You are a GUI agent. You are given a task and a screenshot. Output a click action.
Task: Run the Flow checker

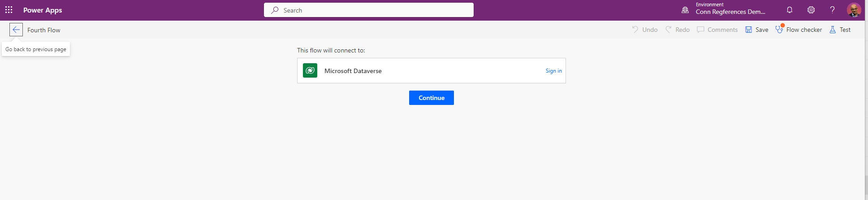click(x=799, y=30)
